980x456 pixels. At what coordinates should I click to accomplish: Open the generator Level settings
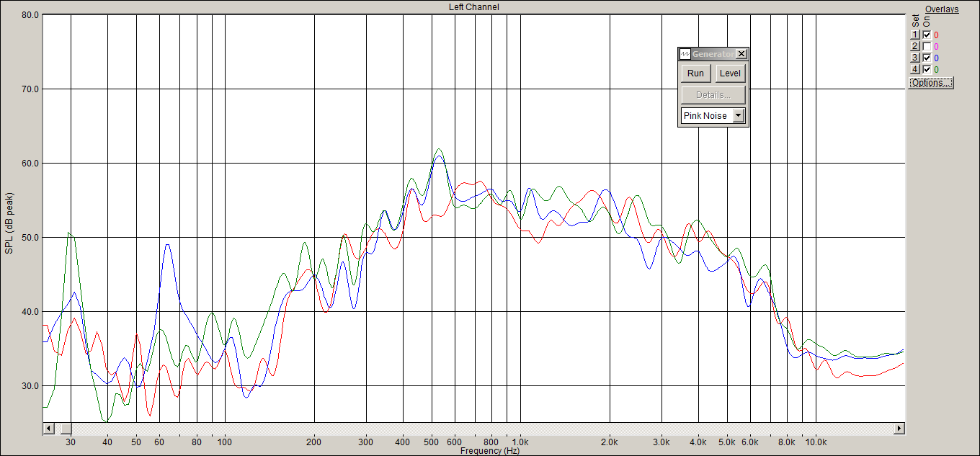730,73
